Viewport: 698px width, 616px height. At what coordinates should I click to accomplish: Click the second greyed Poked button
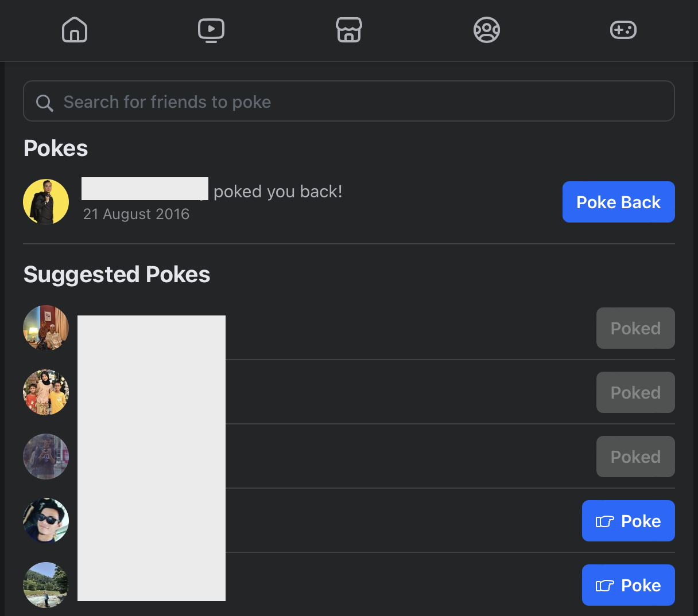(635, 392)
